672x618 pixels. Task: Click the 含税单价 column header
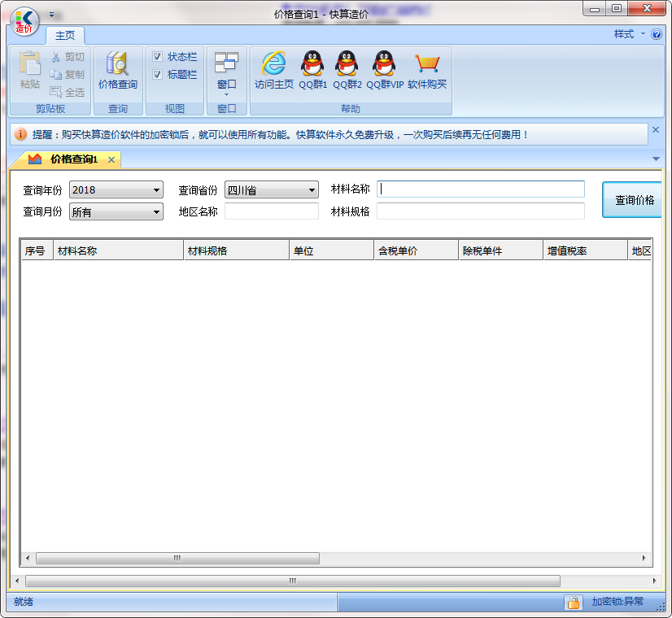click(417, 250)
